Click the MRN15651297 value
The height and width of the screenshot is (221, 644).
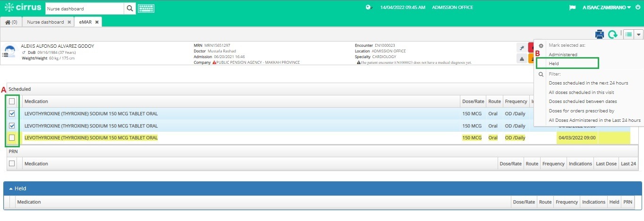pyautogui.click(x=218, y=45)
